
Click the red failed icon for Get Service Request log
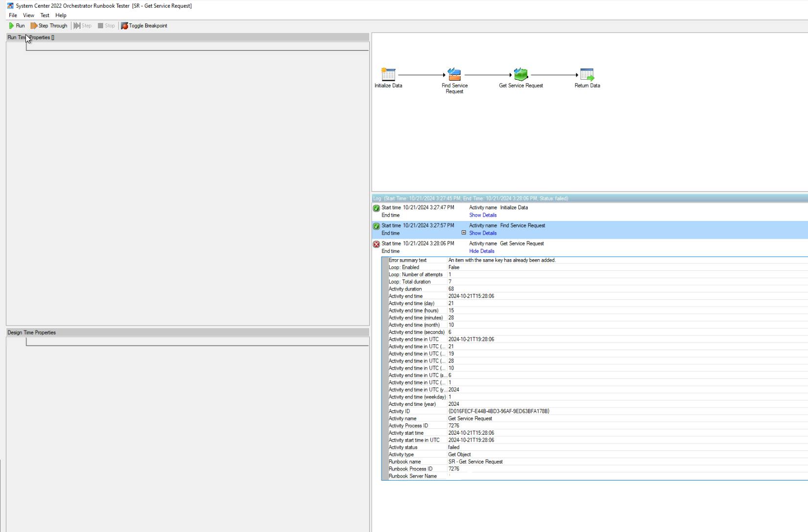point(376,244)
